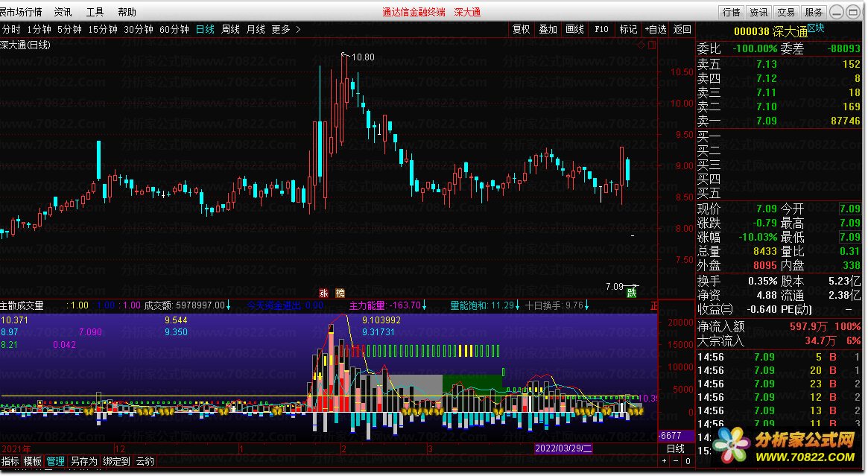Click the diamond icon atop the chart

pos(641,45)
